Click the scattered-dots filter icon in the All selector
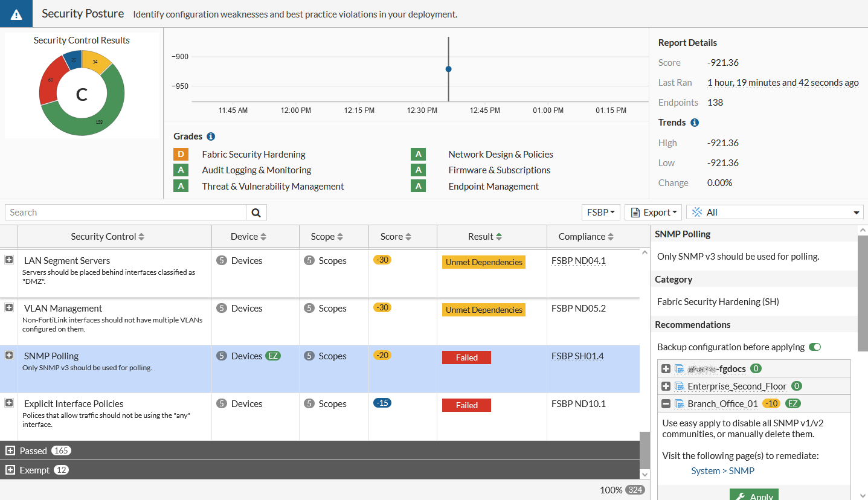868x500 pixels. pos(696,212)
